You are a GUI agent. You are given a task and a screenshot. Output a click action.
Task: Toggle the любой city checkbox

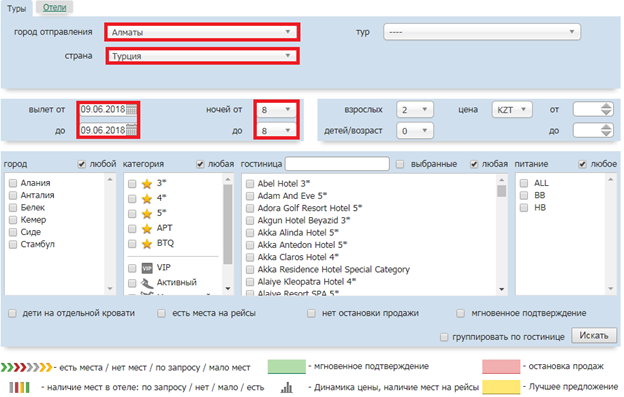(82, 164)
